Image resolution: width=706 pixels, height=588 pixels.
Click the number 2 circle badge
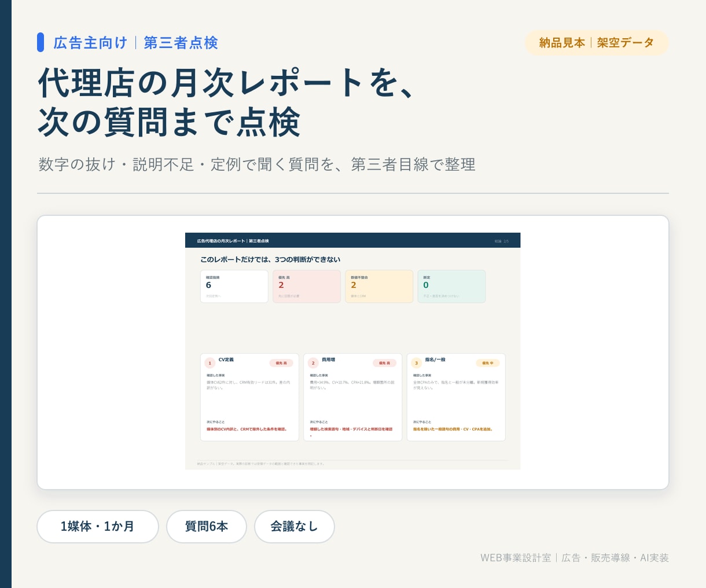pyautogui.click(x=313, y=363)
